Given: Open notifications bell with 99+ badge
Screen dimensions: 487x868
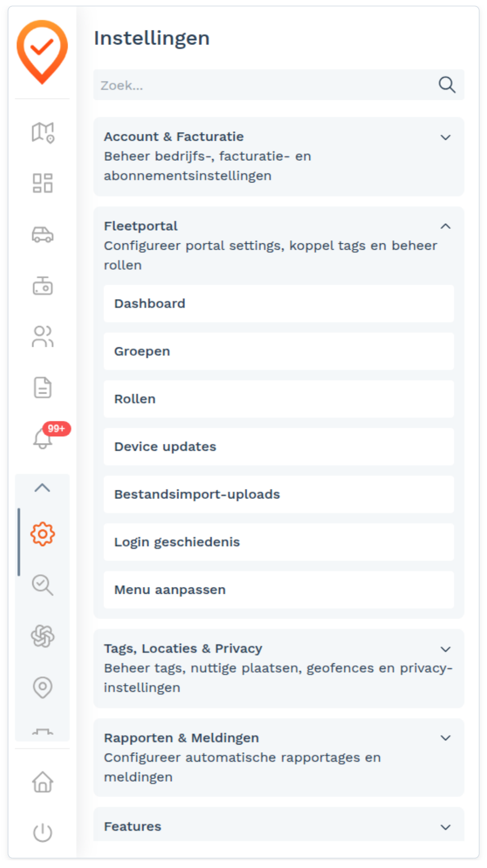Looking at the screenshot, I should [43, 438].
